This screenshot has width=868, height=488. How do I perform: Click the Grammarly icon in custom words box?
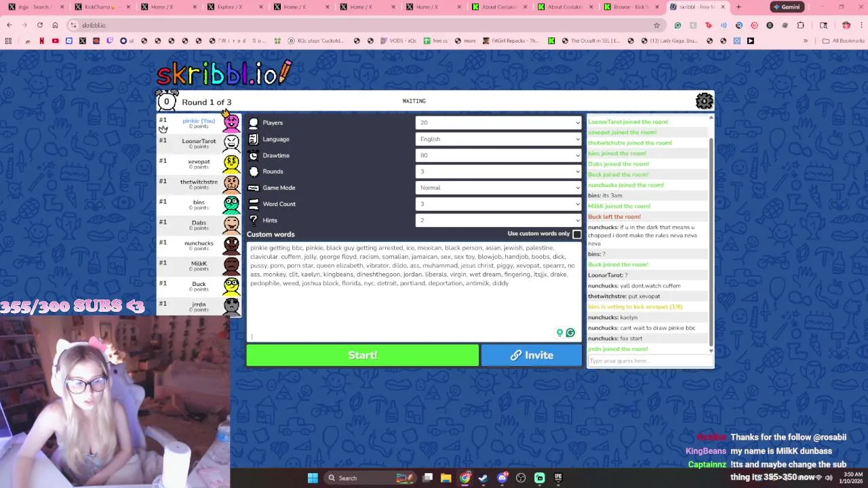pos(570,333)
